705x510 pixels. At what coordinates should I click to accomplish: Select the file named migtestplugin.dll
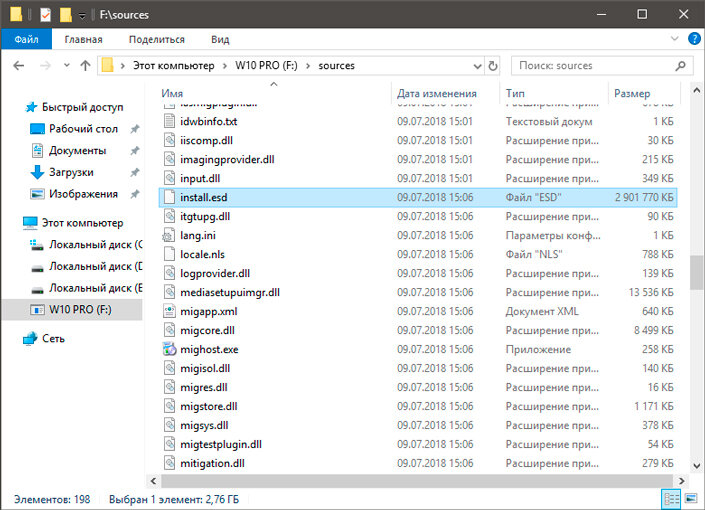click(221, 444)
